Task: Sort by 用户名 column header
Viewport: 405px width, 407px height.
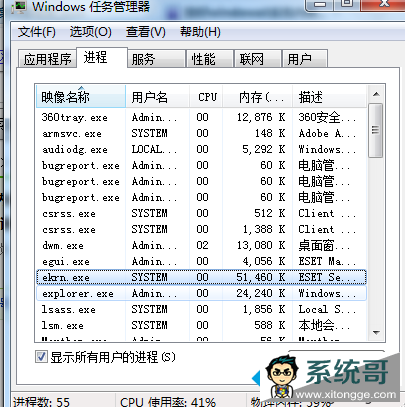Action: 157,97
